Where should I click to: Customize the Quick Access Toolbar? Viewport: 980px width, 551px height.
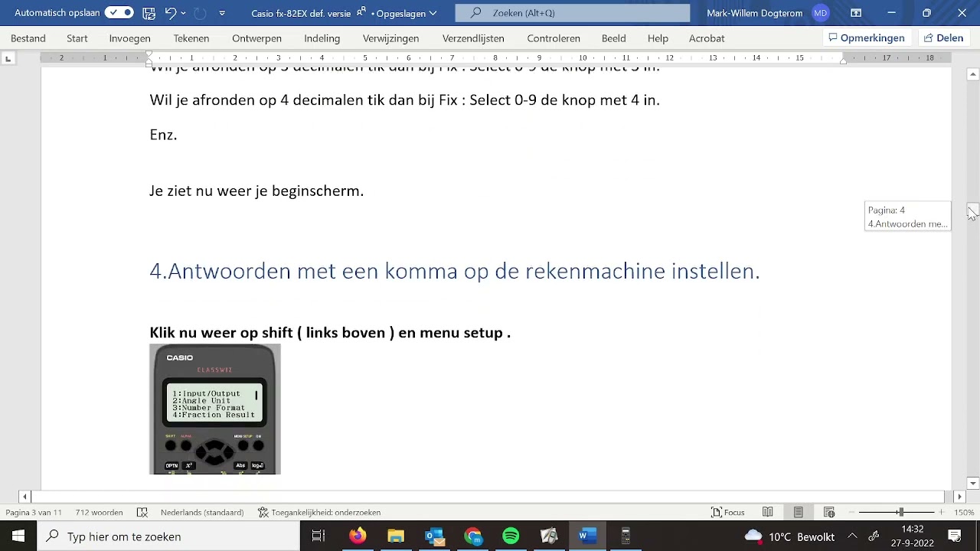pyautogui.click(x=222, y=13)
